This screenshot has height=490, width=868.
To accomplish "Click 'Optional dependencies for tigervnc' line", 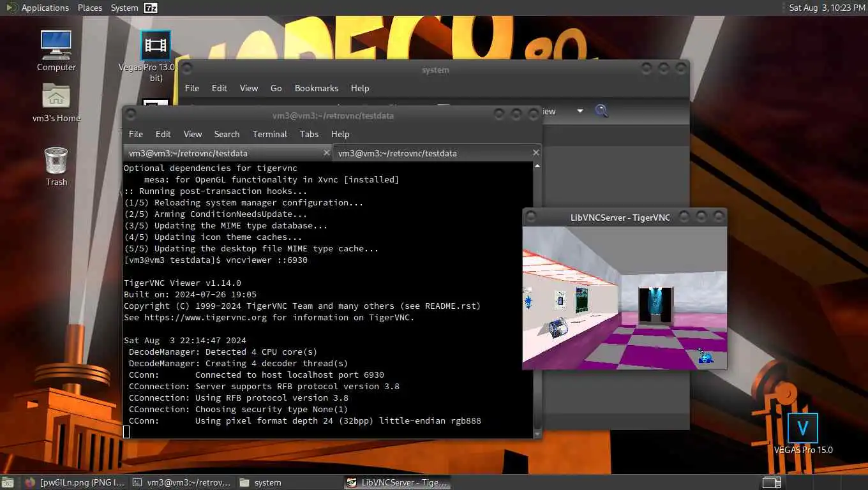I will tap(211, 168).
